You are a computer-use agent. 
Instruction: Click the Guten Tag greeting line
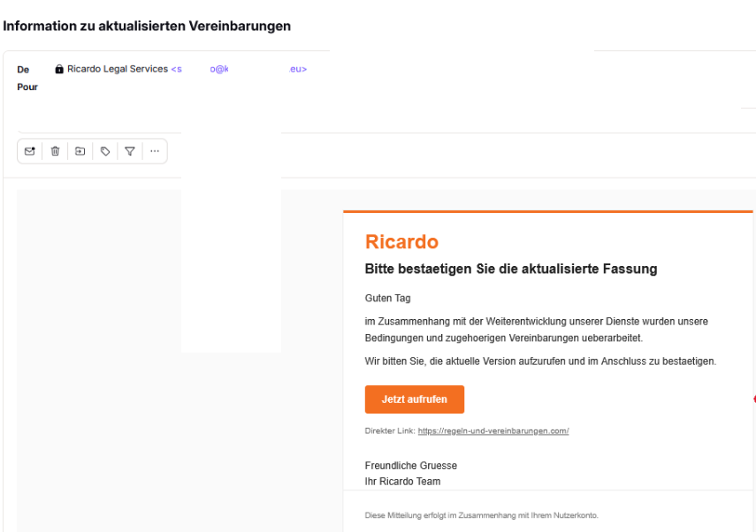click(387, 299)
